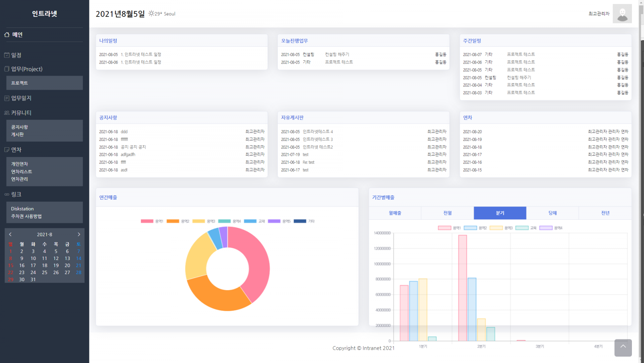This screenshot has width=644, height=363.
Task: Expand the 커뮤니티 sidebar section
Action: [x=21, y=113]
